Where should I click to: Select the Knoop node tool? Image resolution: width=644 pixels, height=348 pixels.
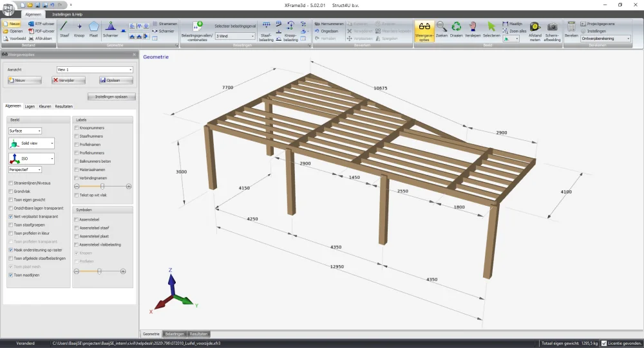tap(79, 30)
